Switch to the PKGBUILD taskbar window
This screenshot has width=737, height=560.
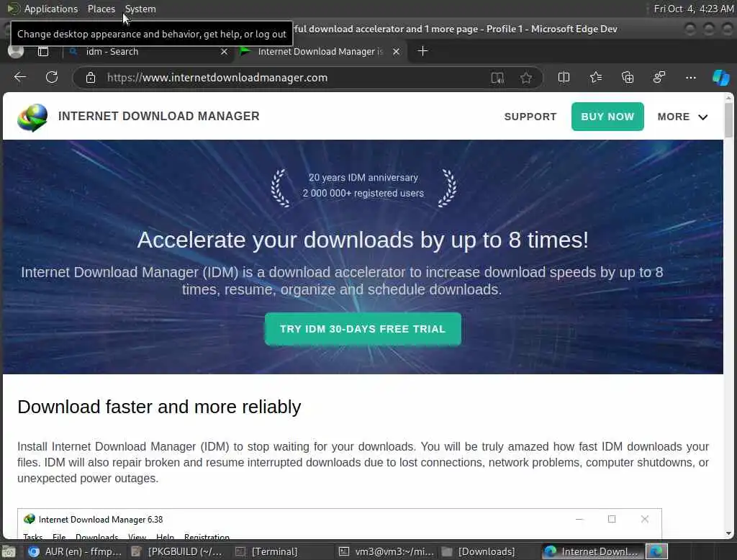(x=176, y=551)
